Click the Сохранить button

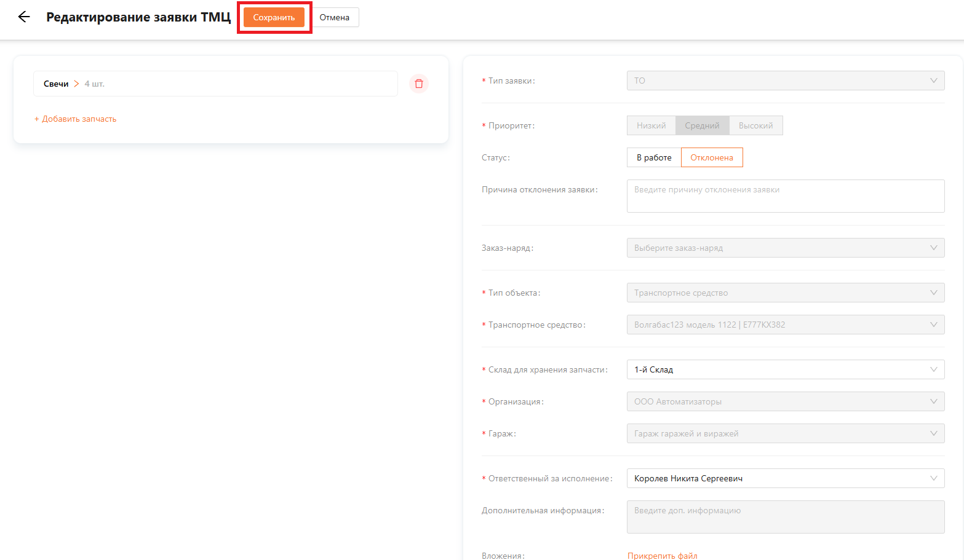point(274,17)
